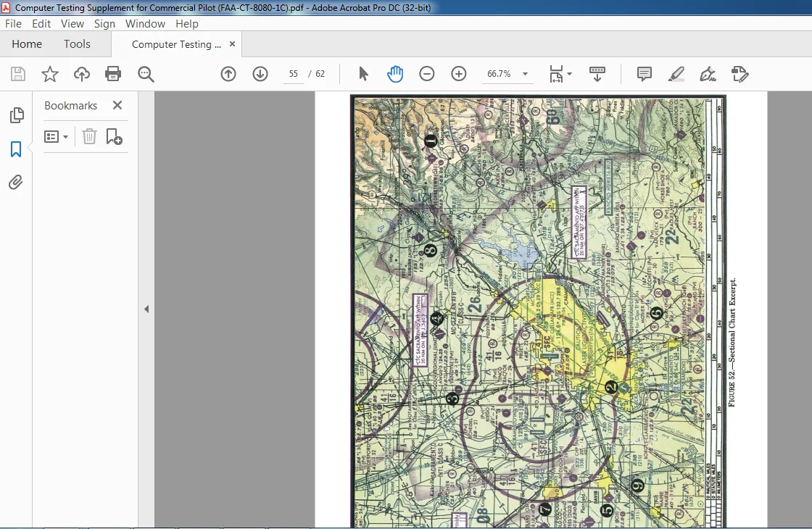Click the sectional chart page image

tap(538, 311)
